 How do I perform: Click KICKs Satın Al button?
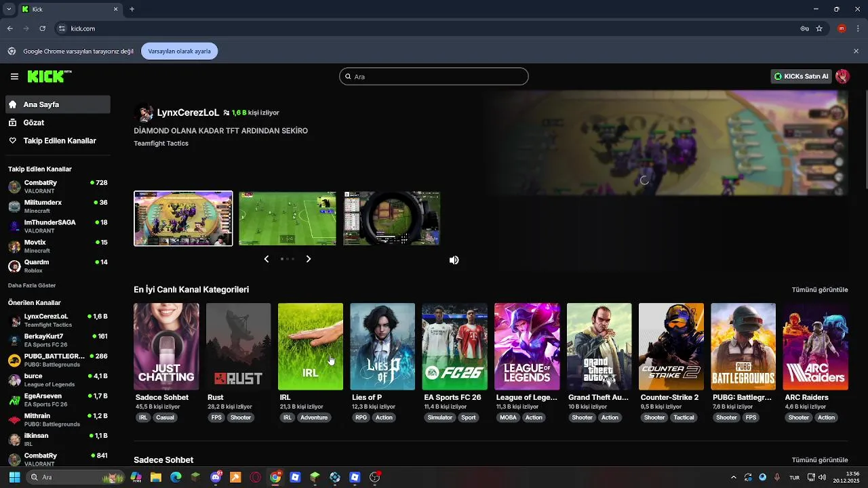[801, 77]
